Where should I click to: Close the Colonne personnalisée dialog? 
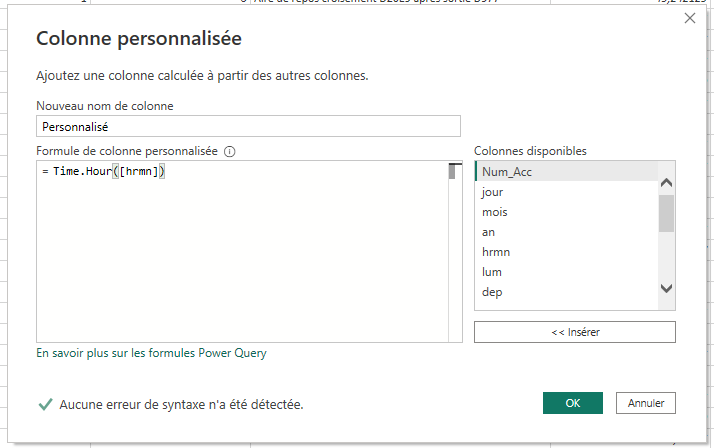pos(690,18)
